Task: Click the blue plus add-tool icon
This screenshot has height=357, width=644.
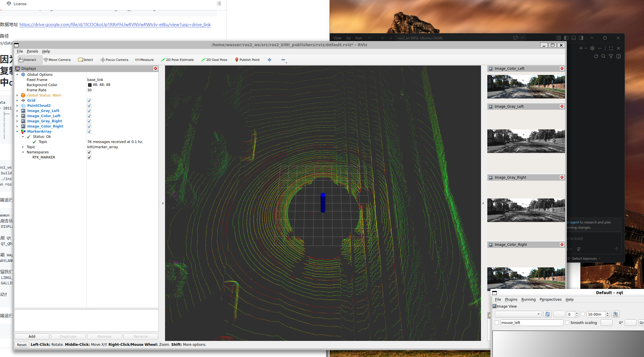Action: (269, 60)
